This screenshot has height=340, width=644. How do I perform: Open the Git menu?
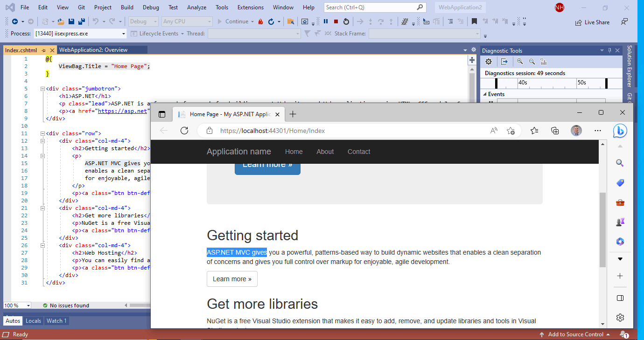point(82,7)
